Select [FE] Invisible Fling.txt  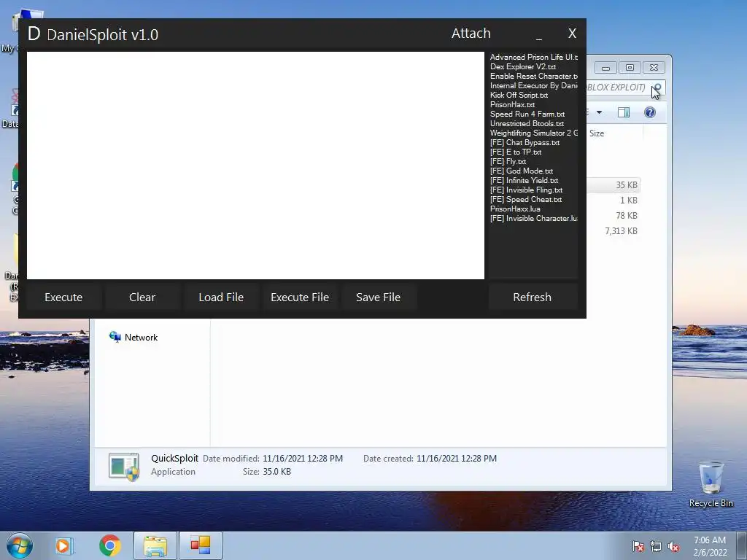(x=527, y=190)
